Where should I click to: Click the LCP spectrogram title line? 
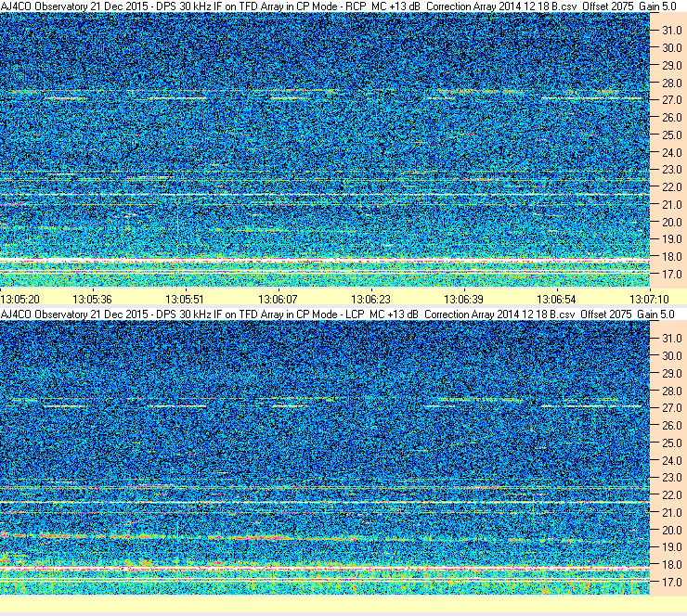coord(337,314)
